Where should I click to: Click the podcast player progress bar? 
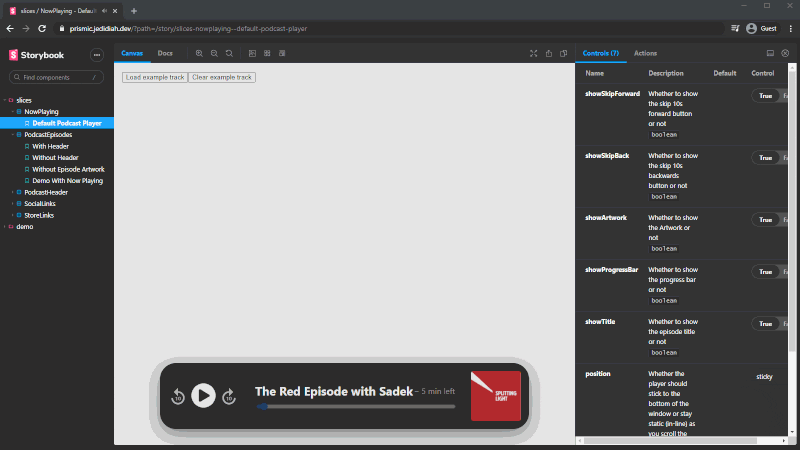tap(355, 407)
